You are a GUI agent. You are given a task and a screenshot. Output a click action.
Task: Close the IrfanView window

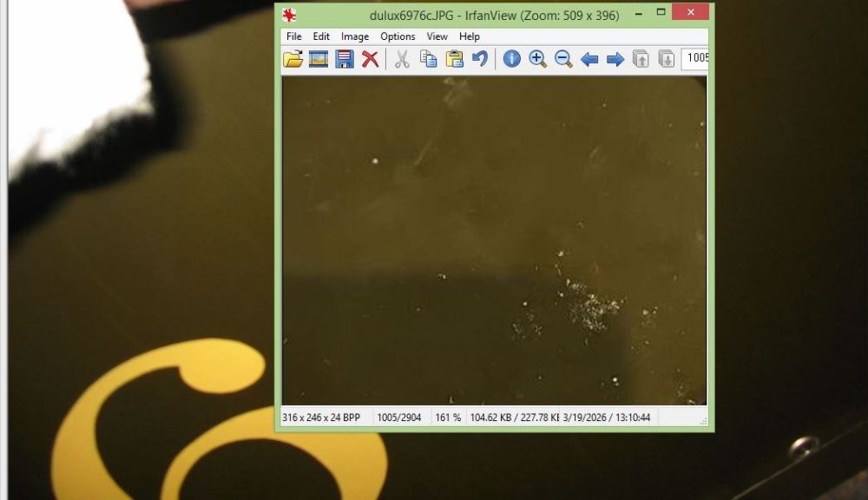coord(690,11)
